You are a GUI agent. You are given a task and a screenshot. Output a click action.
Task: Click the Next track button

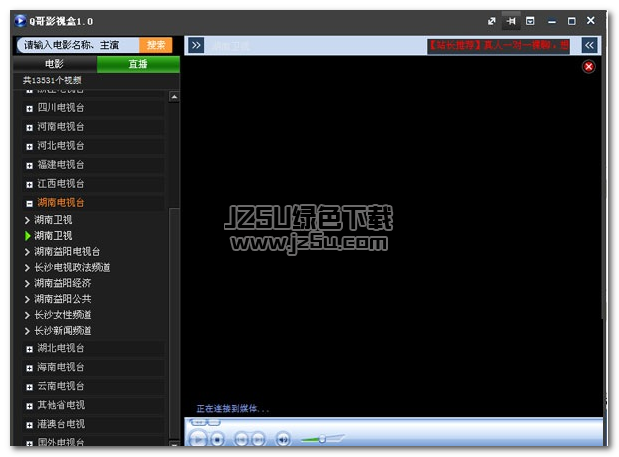pyautogui.click(x=258, y=439)
